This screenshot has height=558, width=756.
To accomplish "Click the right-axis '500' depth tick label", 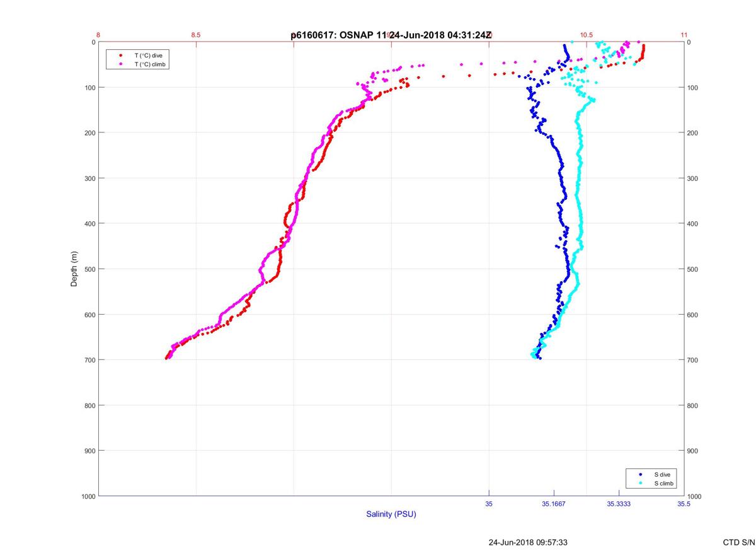I will coord(693,269).
